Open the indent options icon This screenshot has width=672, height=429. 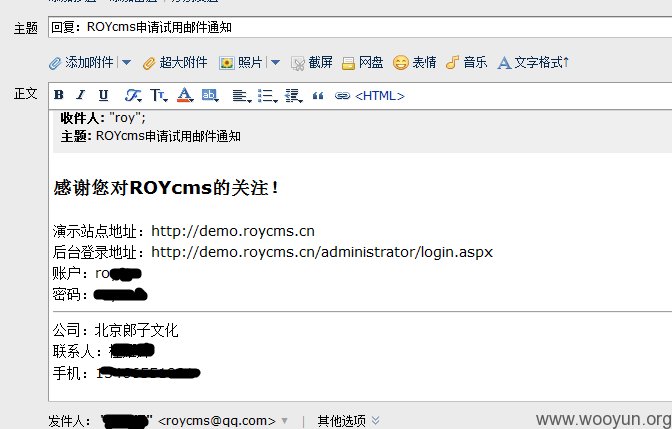[294, 96]
